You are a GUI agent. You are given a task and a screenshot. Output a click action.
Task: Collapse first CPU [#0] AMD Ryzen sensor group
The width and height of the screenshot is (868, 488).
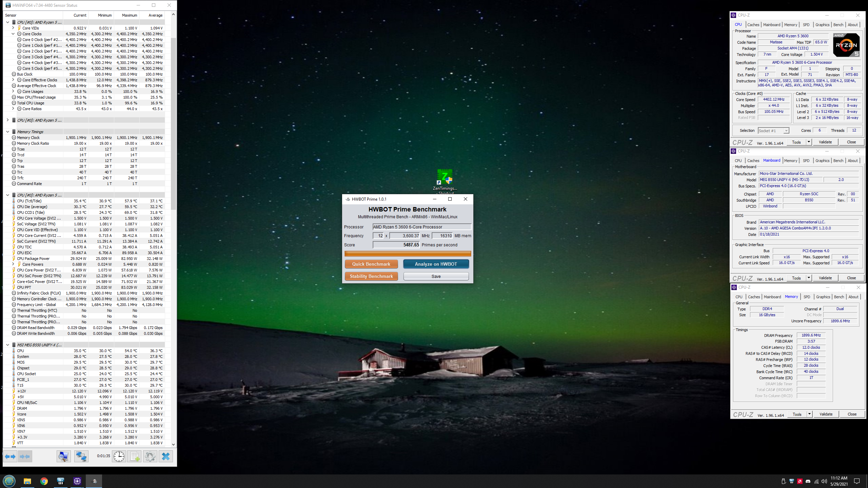(x=8, y=22)
